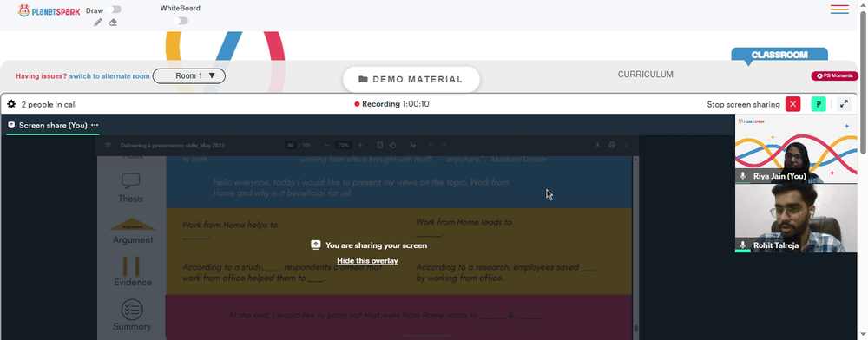Image resolution: width=868 pixels, height=340 pixels.
Task: Click the Thesis speech bubble icon
Action: pyautogui.click(x=131, y=180)
